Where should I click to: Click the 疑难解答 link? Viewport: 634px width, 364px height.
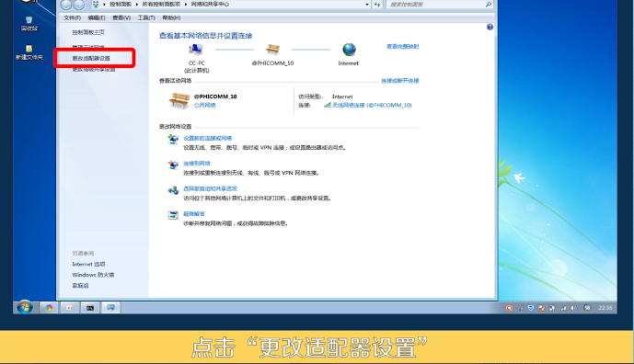click(x=194, y=214)
